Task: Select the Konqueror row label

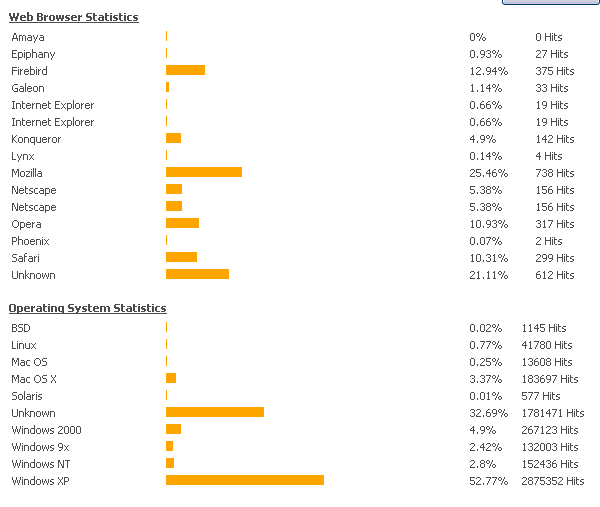Action: pyautogui.click(x=38, y=139)
